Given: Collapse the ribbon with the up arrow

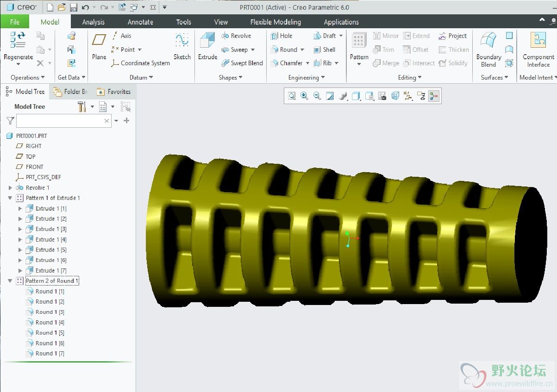Looking at the screenshot, I should click(542, 20).
